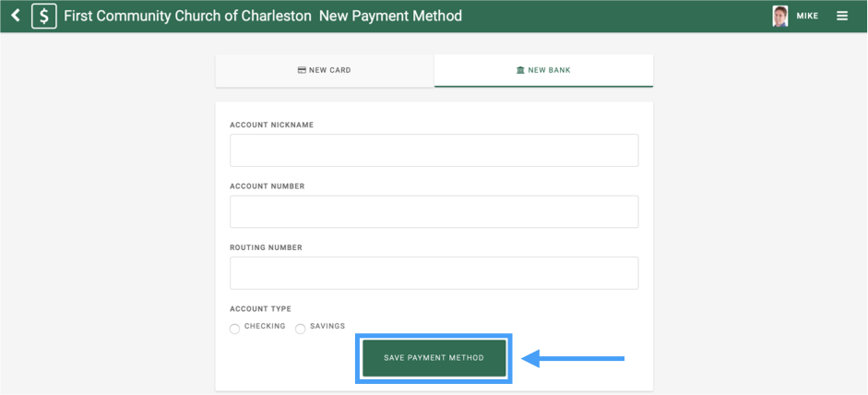Choose the Checking account type radio button

click(x=235, y=329)
